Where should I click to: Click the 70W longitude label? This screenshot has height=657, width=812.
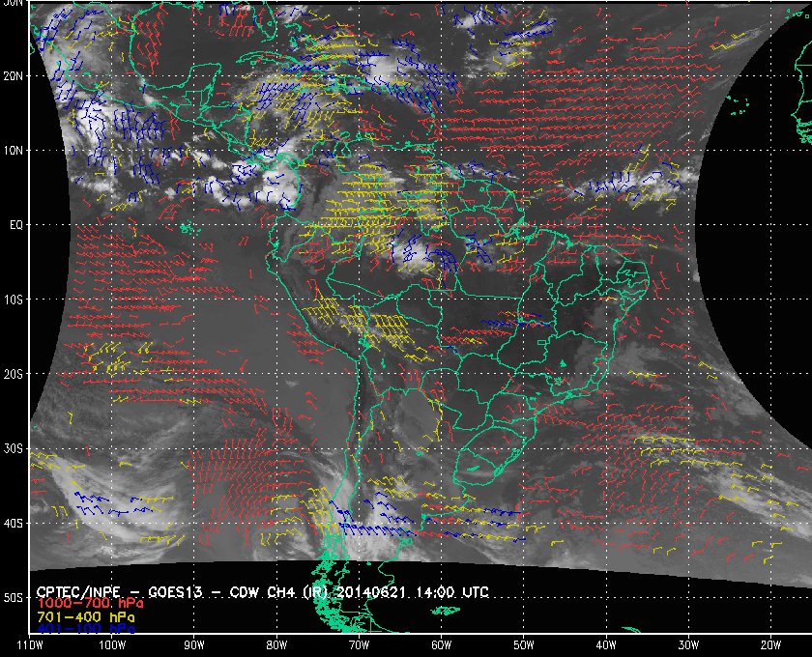coord(359,645)
